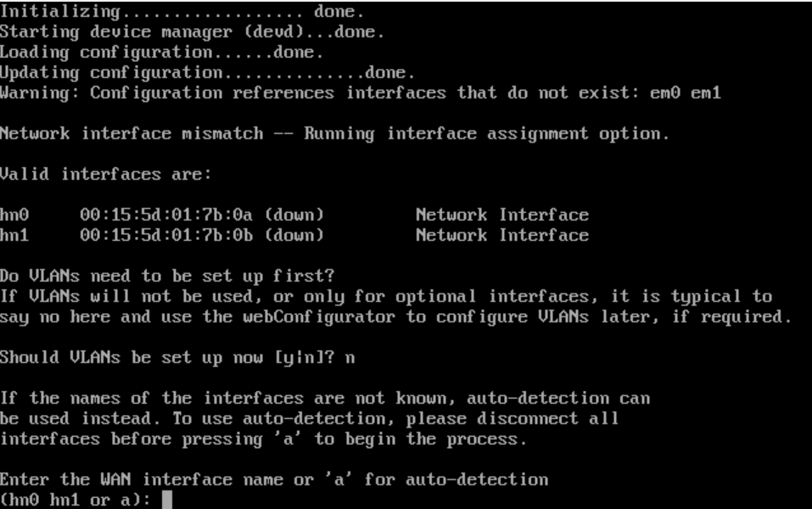The image size is (812, 509).
Task: Click the 'Loading configuration' done line
Action: pos(161,53)
